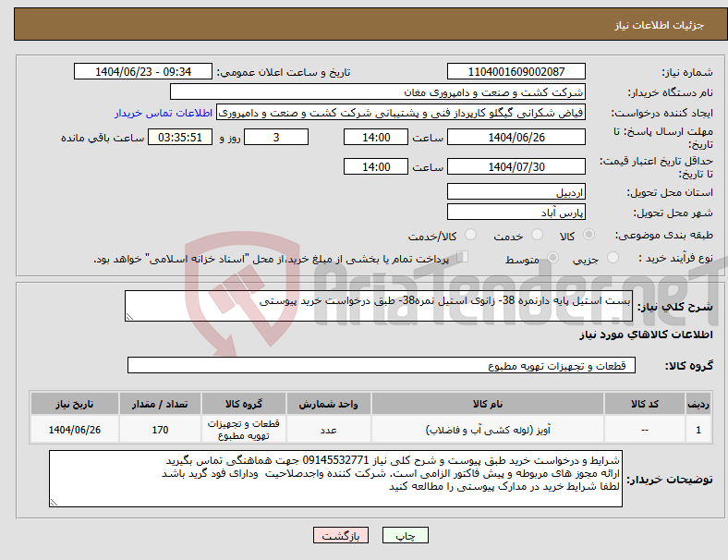Select the خدمت radio button

click(537, 235)
